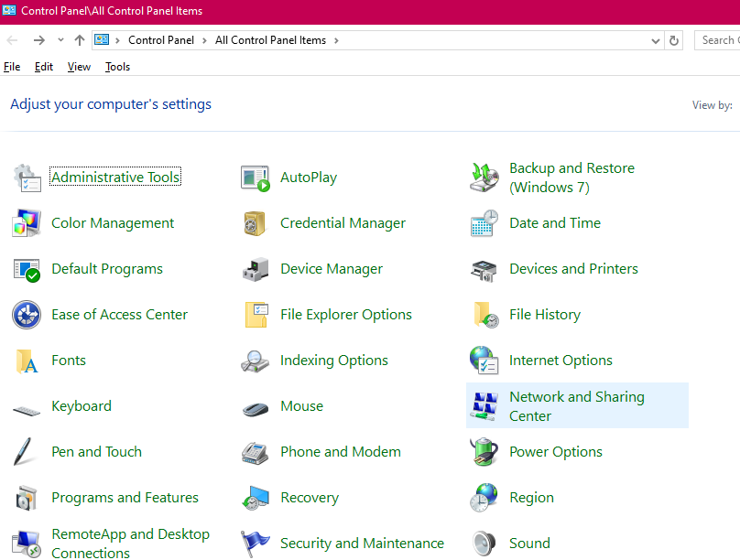740x560 pixels.
Task: Open the Ease of Access Center link
Action: click(119, 315)
